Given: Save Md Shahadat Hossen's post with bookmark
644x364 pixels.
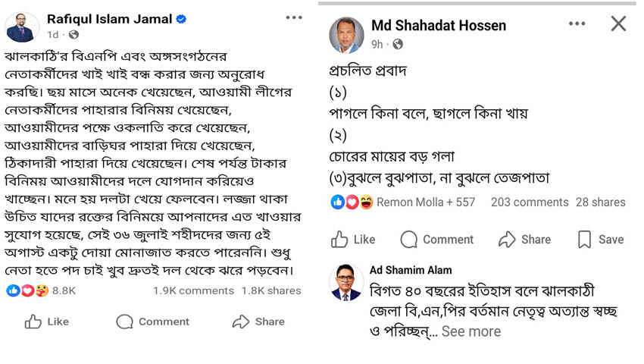Looking at the screenshot, I should (x=601, y=240).
